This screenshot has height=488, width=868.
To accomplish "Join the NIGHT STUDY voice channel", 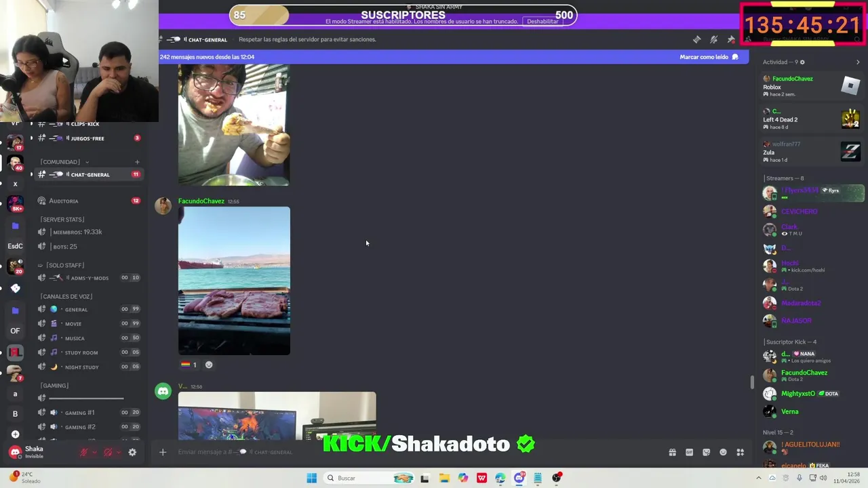I will click(x=88, y=367).
